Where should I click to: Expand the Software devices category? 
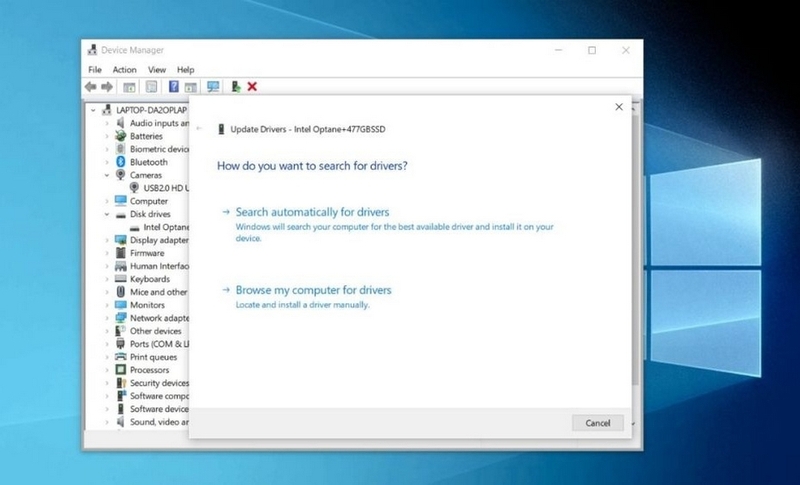point(107,409)
